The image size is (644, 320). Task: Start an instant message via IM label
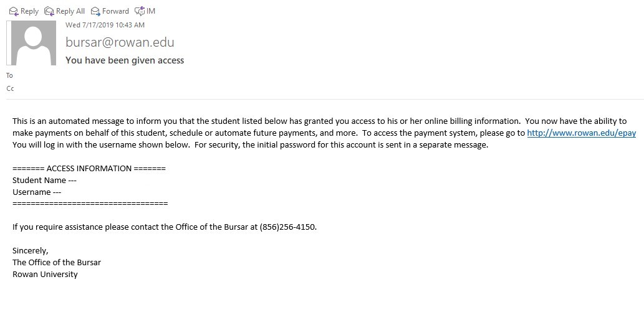click(151, 11)
